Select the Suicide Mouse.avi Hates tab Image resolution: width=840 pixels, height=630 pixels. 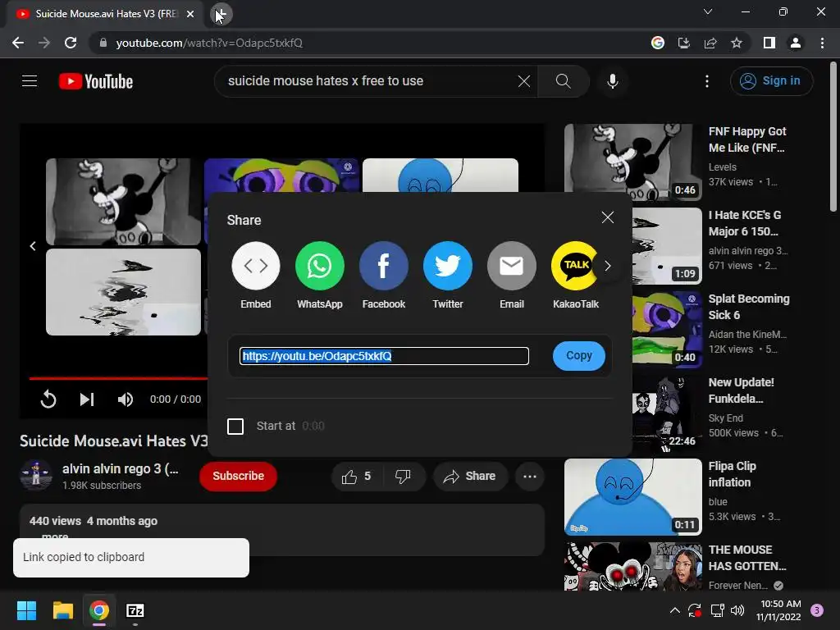[104, 14]
